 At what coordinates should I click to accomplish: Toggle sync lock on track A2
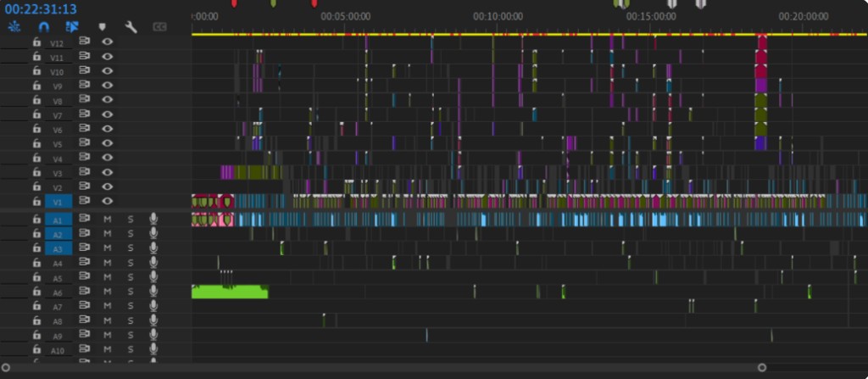coord(84,233)
